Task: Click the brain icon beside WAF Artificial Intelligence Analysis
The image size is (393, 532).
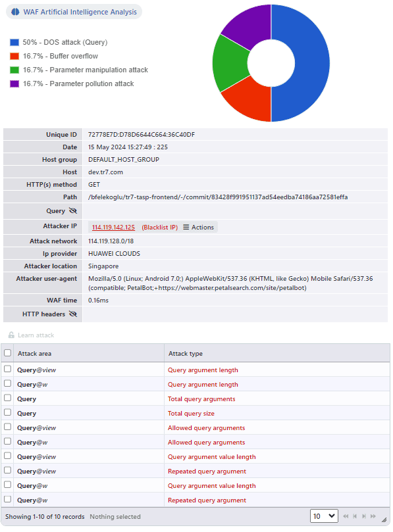Action: tap(15, 12)
